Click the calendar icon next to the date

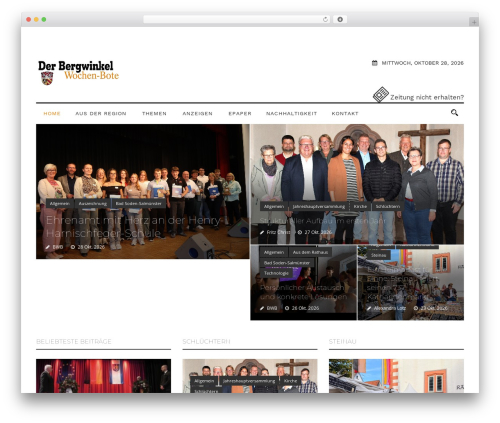click(x=375, y=63)
